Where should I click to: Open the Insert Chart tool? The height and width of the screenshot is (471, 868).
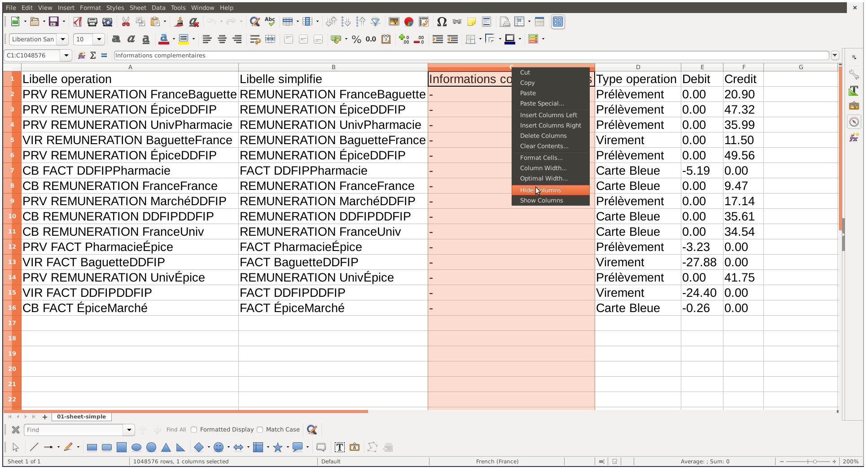coord(408,22)
